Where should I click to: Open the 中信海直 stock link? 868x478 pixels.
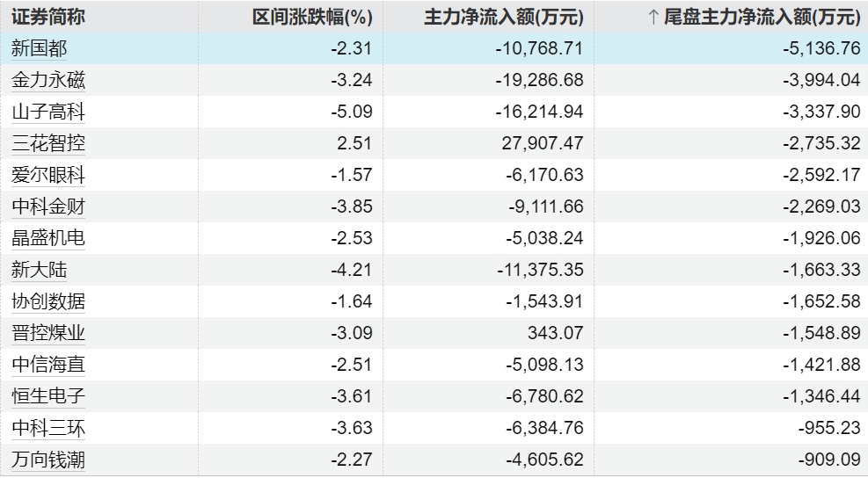(x=48, y=365)
